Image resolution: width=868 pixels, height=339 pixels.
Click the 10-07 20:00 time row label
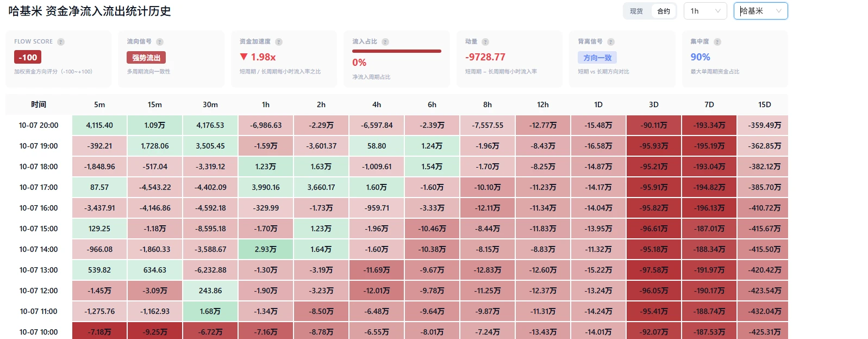[x=39, y=125]
